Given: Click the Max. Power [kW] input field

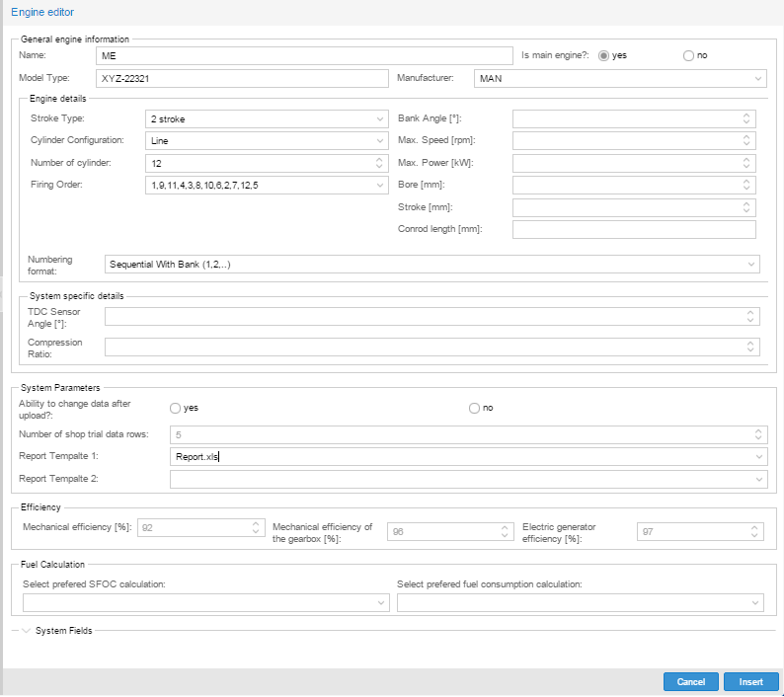Looking at the screenshot, I should click(x=634, y=163).
